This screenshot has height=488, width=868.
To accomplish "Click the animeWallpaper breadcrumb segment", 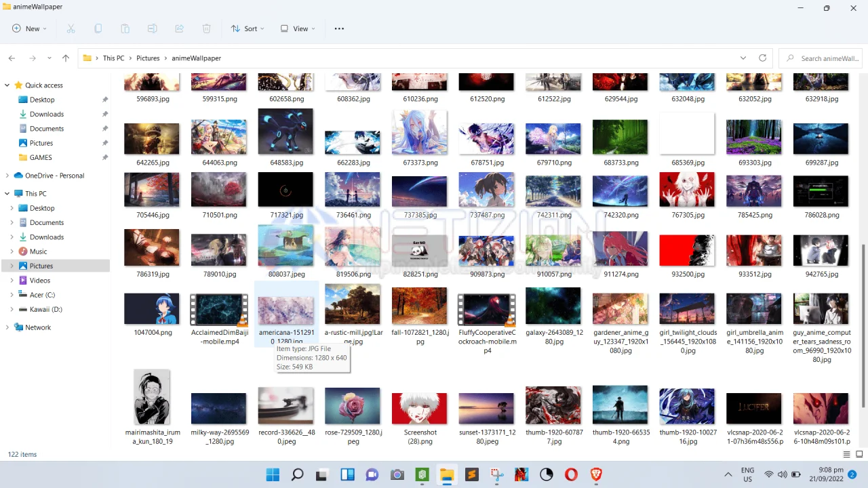I will [x=196, y=58].
